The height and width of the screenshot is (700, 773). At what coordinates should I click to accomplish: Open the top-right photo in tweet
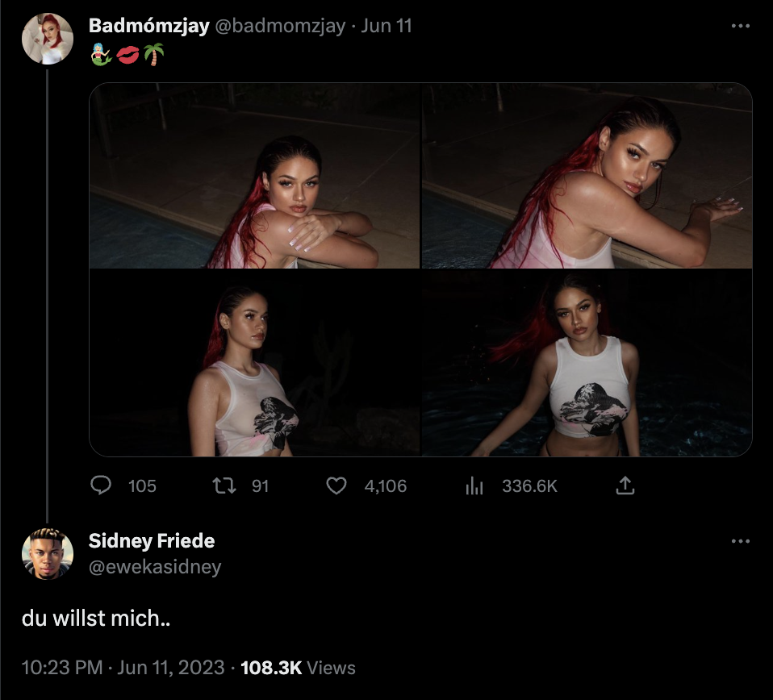click(x=587, y=176)
